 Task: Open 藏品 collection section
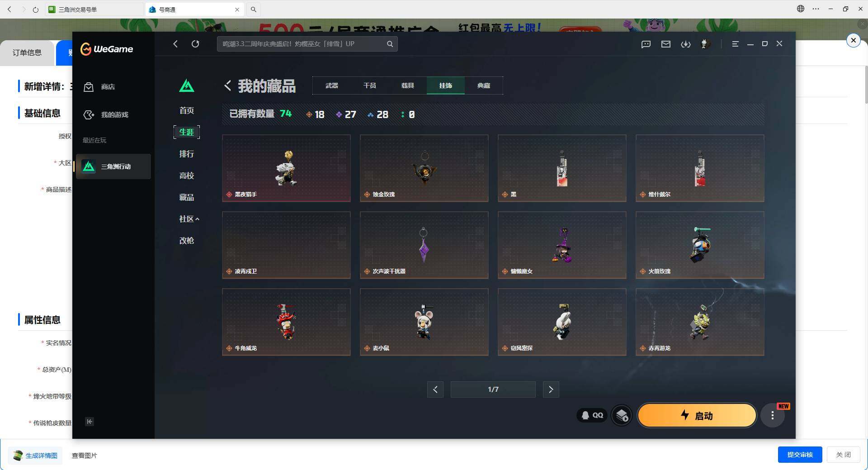point(187,197)
